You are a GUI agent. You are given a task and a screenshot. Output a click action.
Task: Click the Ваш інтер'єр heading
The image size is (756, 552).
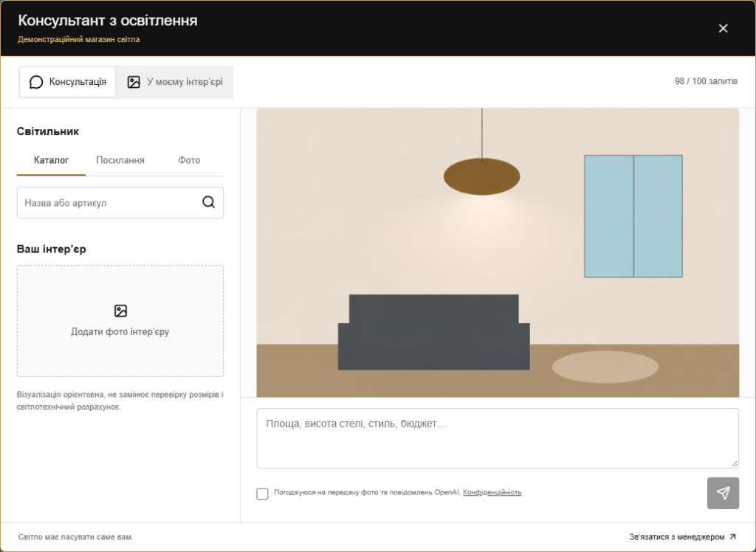pyautogui.click(x=52, y=249)
